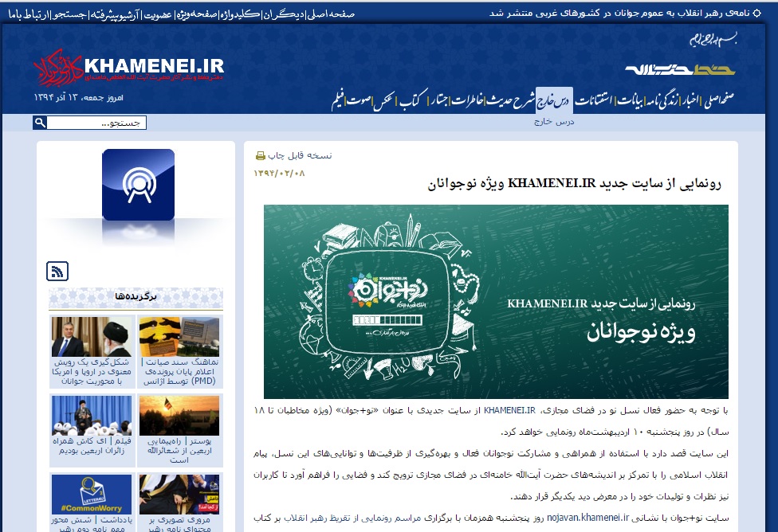
Task: Open the thumbnail above مروری تصویری
Action: point(179,495)
